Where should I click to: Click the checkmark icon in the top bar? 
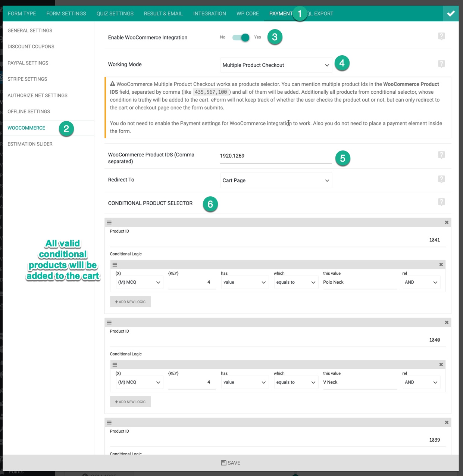pyautogui.click(x=451, y=13)
